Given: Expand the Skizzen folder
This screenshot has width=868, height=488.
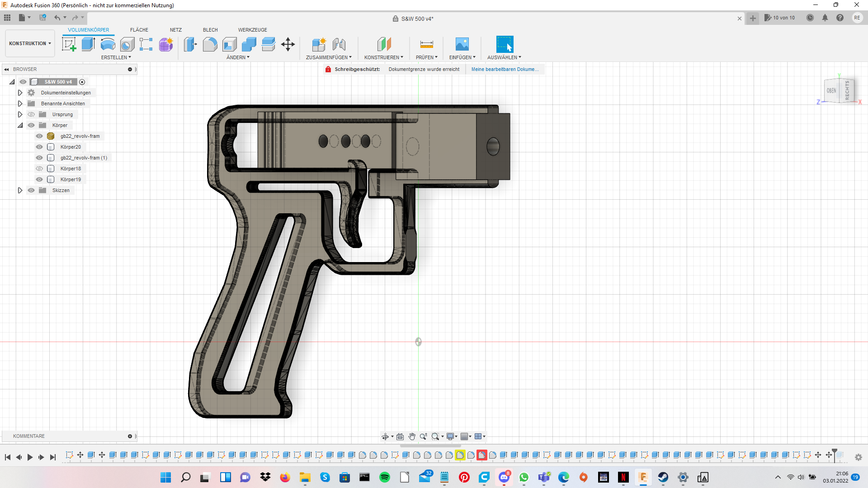Looking at the screenshot, I should (20, 190).
